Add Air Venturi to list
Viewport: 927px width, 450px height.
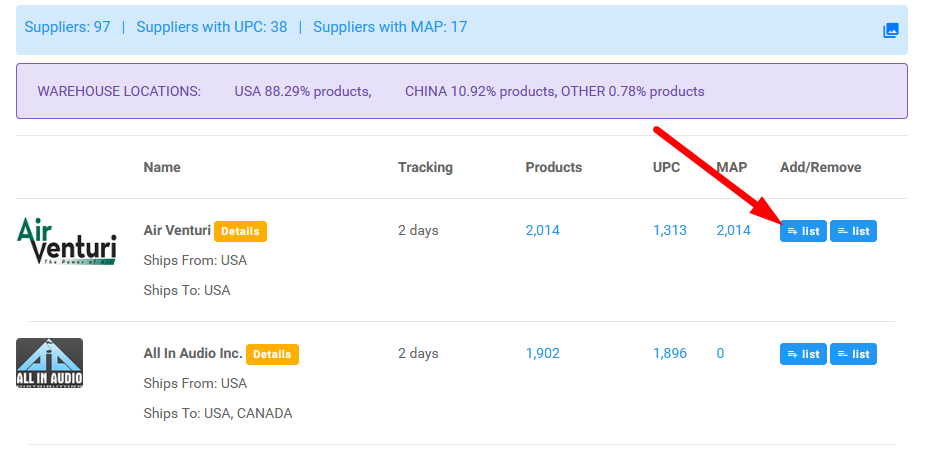pyautogui.click(x=803, y=231)
